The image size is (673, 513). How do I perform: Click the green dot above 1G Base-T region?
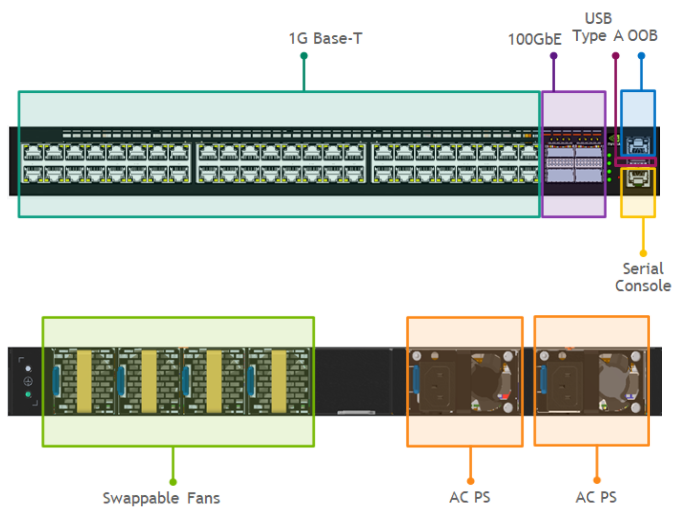[303, 56]
